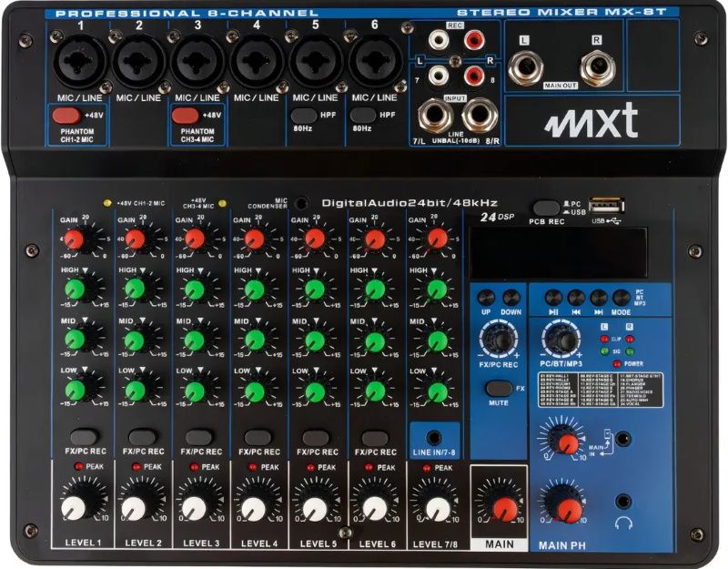
Task: Click the DSP effects preset list
Action: pos(601,390)
